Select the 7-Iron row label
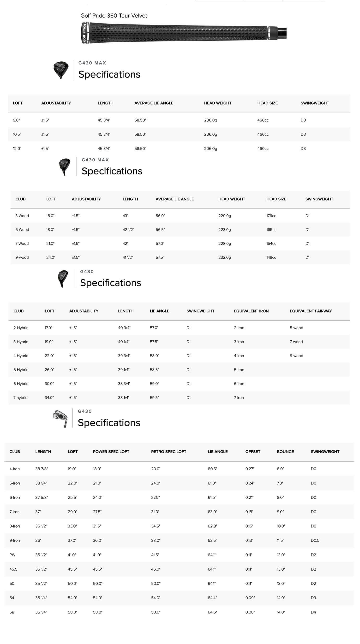The height and width of the screenshot is (644, 360). pyautogui.click(x=14, y=512)
